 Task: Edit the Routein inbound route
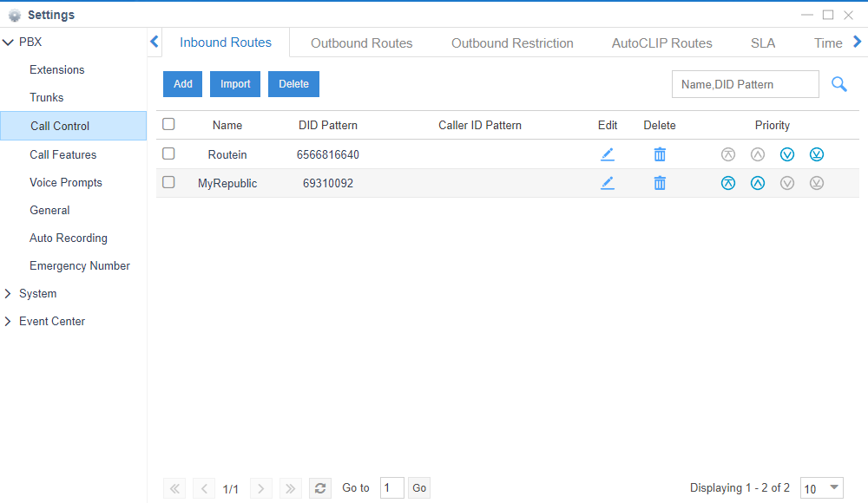point(608,154)
